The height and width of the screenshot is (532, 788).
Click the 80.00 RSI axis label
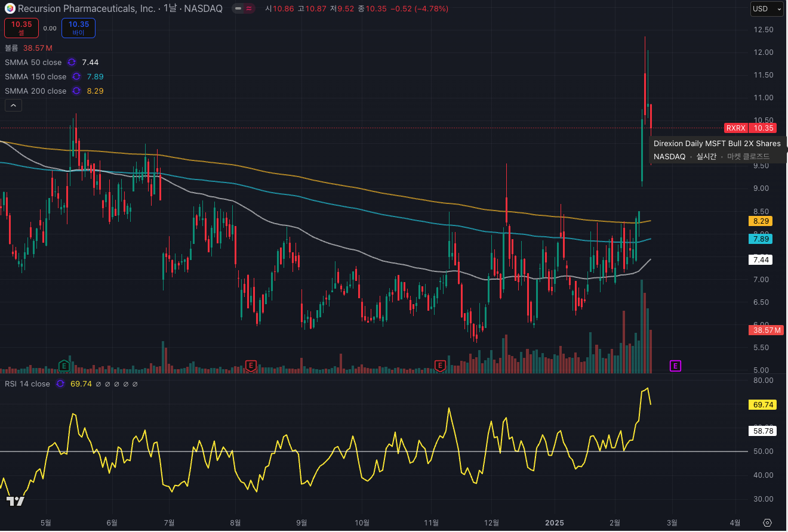coord(765,380)
